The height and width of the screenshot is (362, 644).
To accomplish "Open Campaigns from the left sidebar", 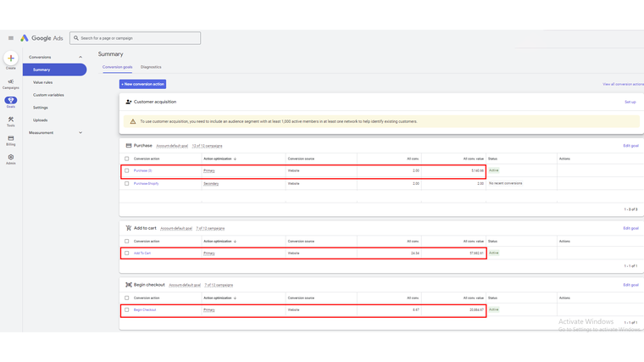I will tap(10, 83).
